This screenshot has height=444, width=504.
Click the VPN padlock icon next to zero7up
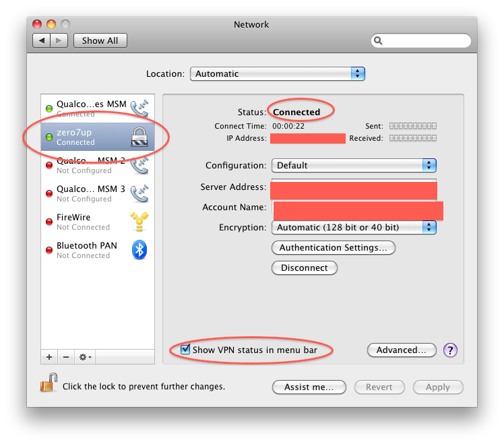139,137
